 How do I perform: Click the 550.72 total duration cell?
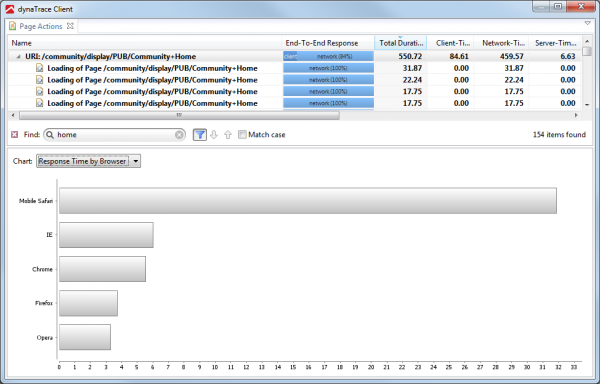click(x=410, y=56)
